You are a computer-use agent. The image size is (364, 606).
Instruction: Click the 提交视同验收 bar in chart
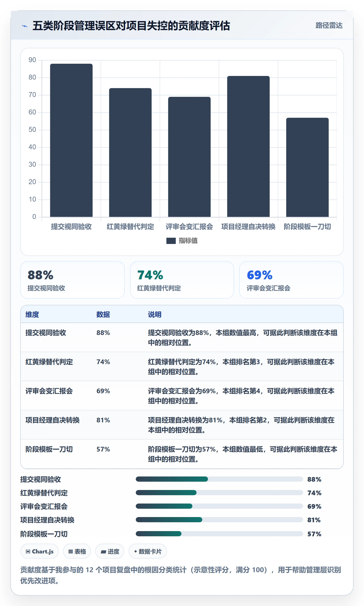(71, 140)
